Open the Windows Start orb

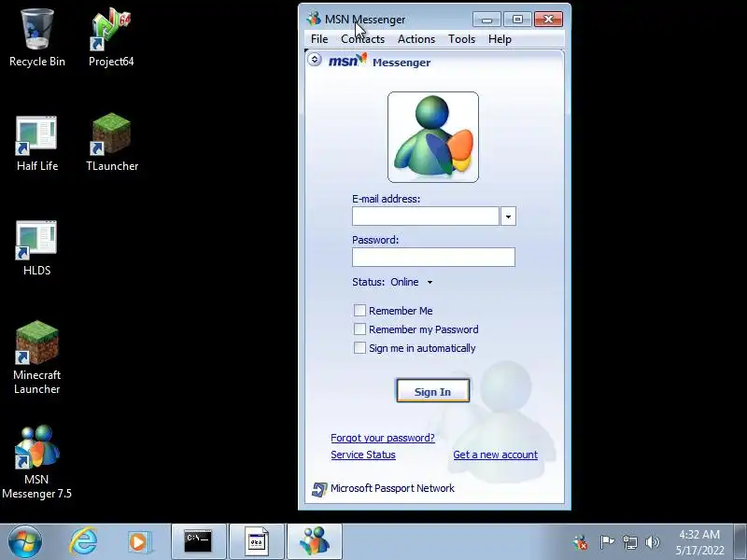25,542
